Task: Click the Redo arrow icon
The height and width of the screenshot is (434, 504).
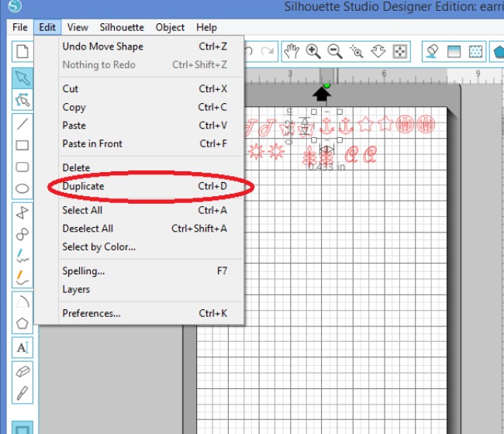Action: pyautogui.click(x=267, y=51)
